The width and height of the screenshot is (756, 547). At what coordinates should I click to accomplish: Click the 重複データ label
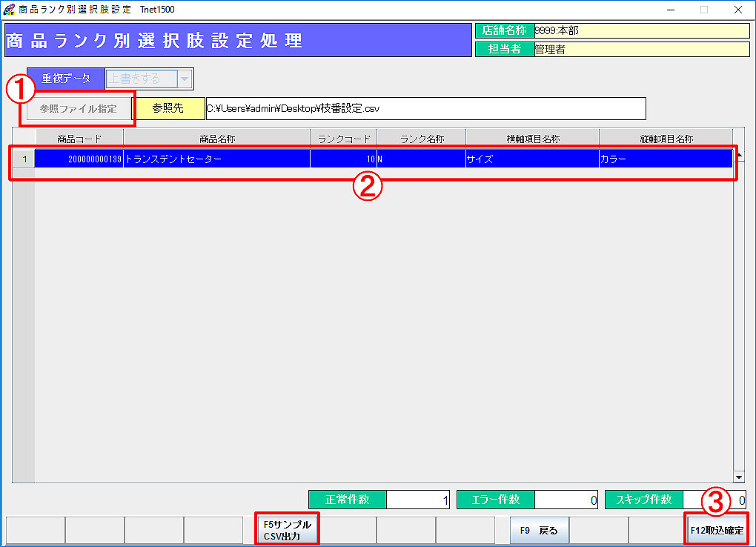65,79
